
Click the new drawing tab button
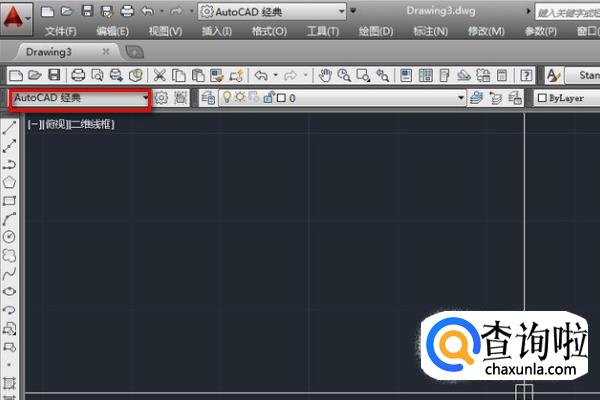pos(134,52)
